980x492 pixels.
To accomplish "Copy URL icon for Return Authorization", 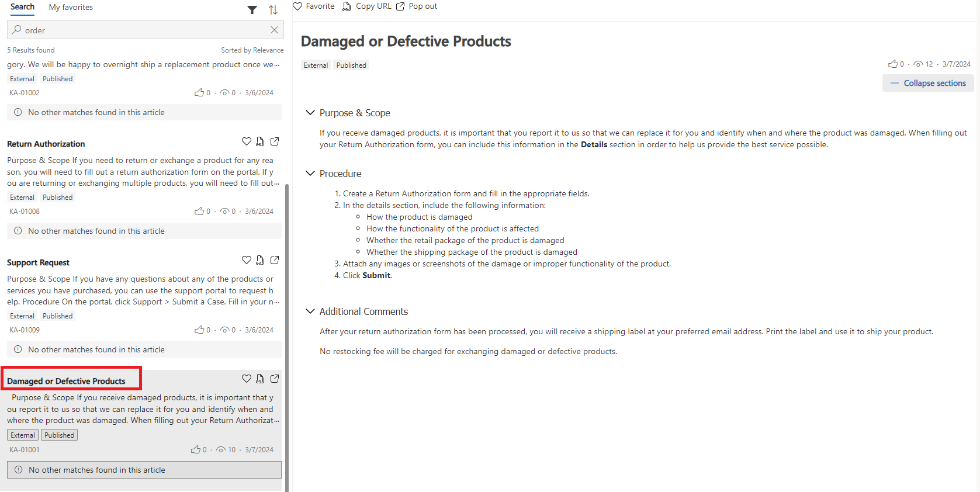I will [x=260, y=141].
